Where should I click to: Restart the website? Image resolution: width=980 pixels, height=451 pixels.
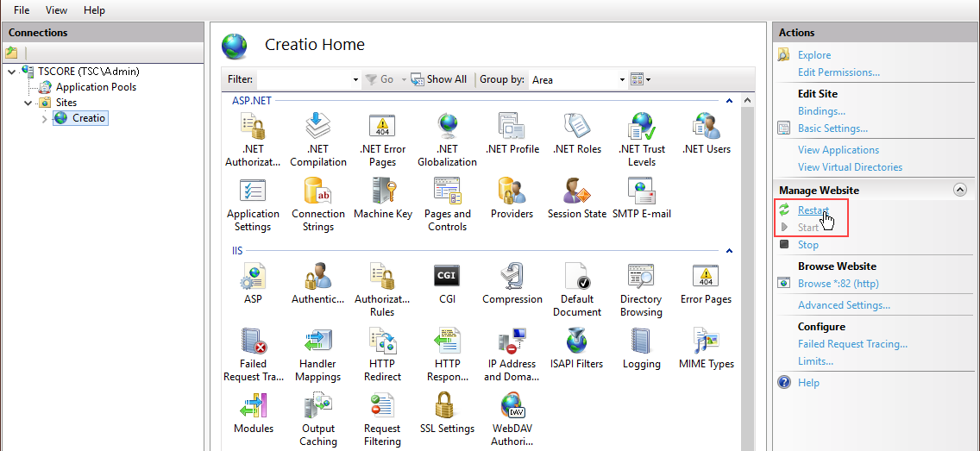814,210
